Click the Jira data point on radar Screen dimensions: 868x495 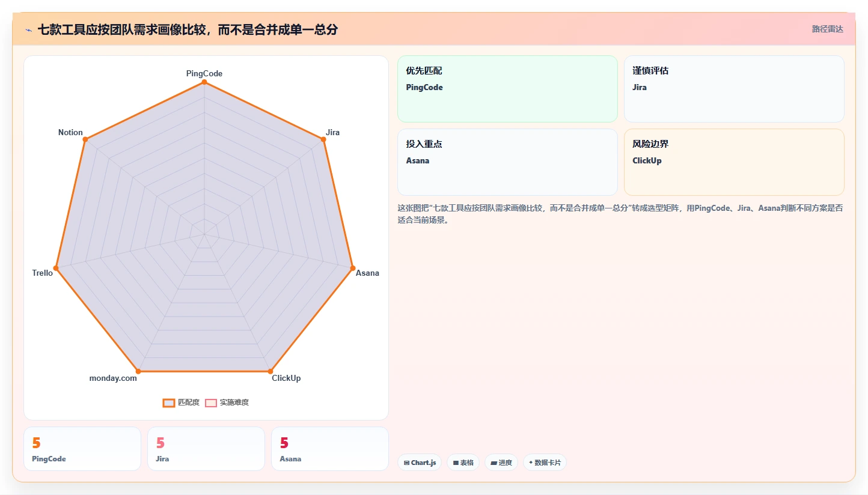(323, 139)
